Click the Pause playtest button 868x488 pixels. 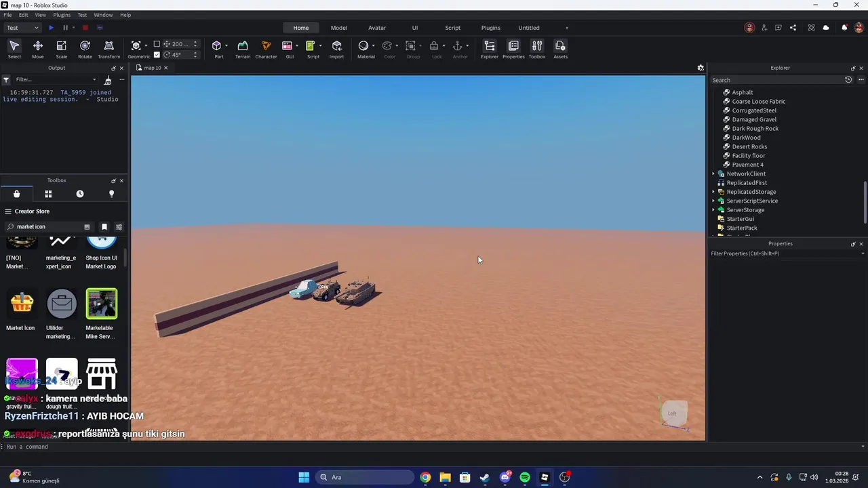click(66, 28)
